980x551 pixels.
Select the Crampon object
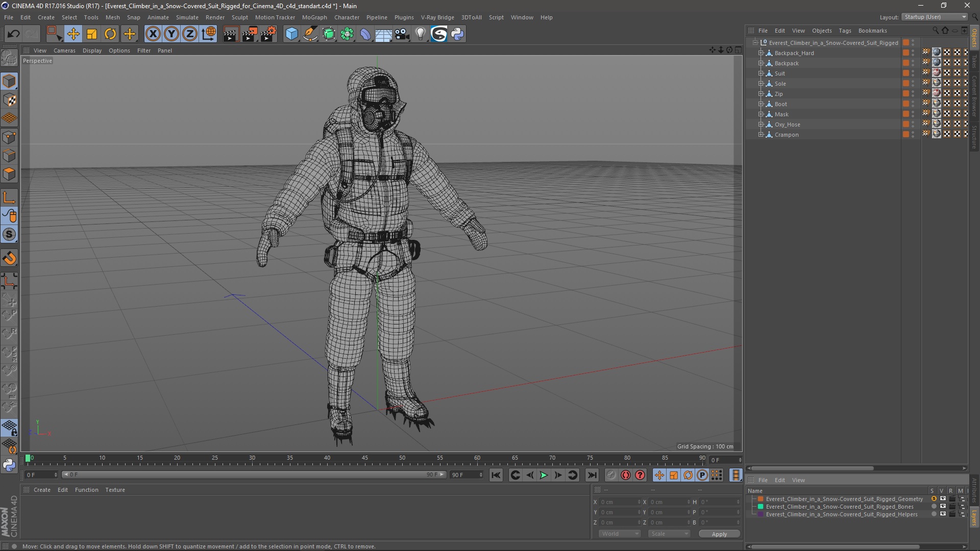point(786,135)
